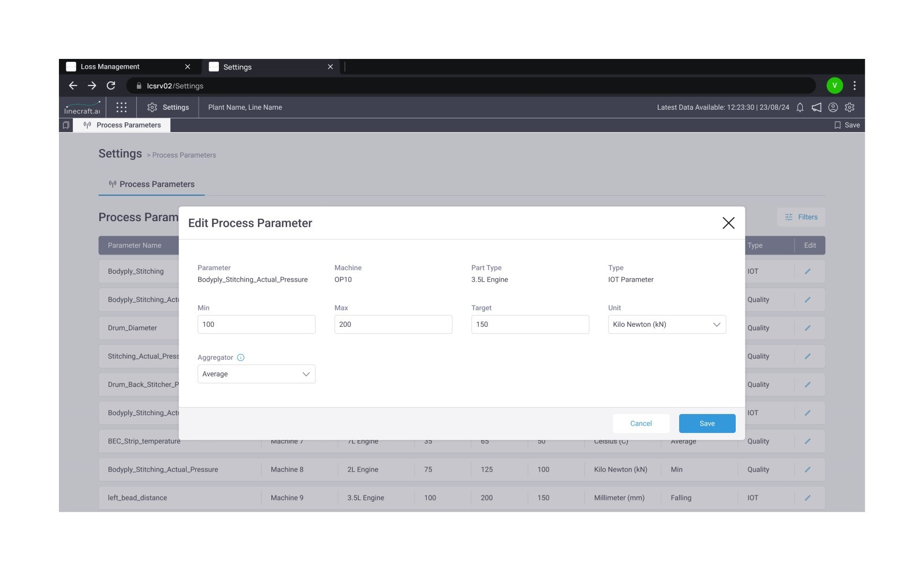Image resolution: width=924 pixels, height=571 pixels.
Task: Expand the Unit dropdown
Action: 666,324
